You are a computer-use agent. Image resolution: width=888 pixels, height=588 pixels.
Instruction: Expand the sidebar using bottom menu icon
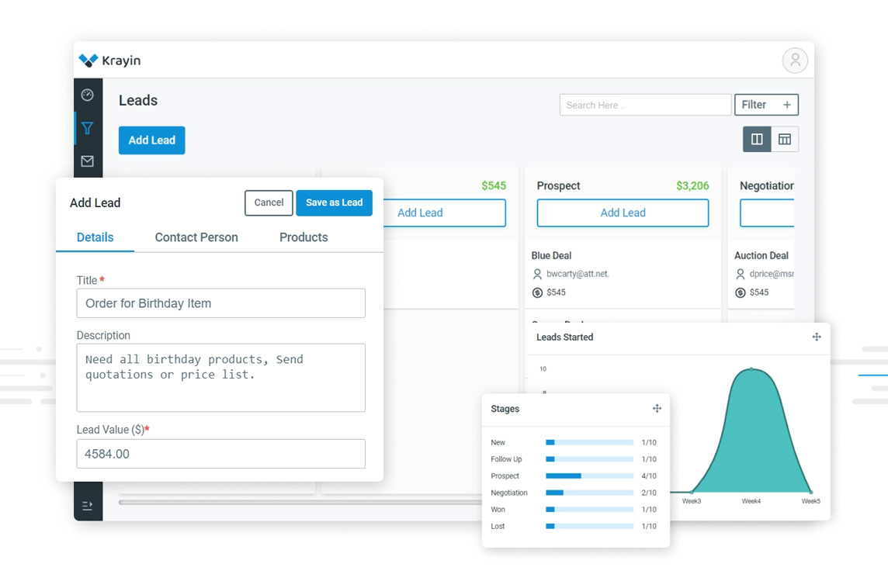[87, 506]
